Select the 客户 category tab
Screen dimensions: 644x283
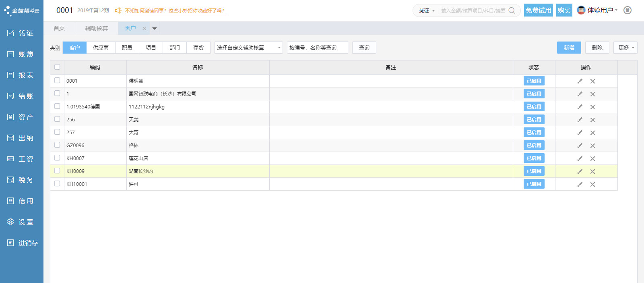coord(74,48)
